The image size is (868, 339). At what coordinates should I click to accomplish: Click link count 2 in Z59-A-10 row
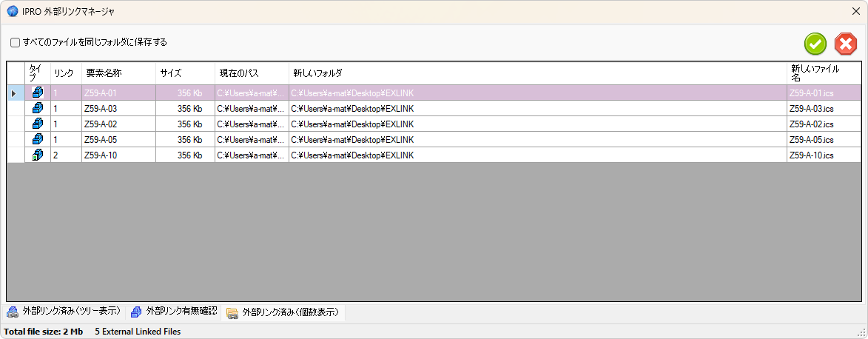point(66,155)
